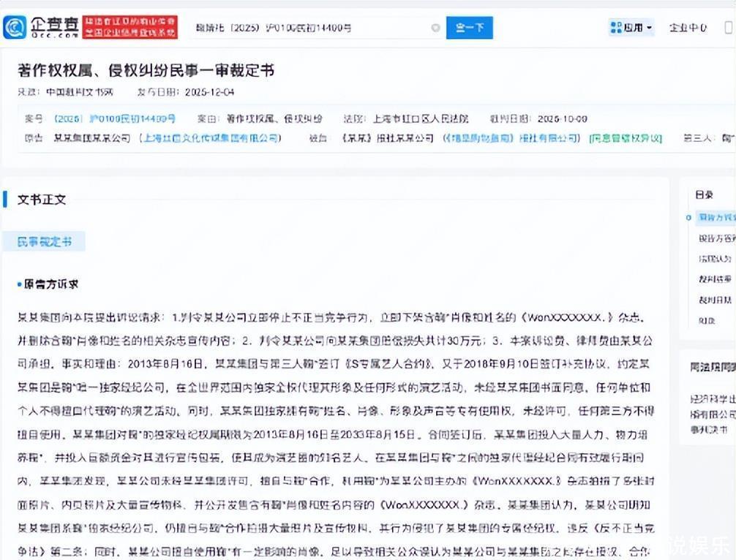This screenshot has width=736, height=560.
Task: Select 法院认为 in the contents list
Action: 713,258
